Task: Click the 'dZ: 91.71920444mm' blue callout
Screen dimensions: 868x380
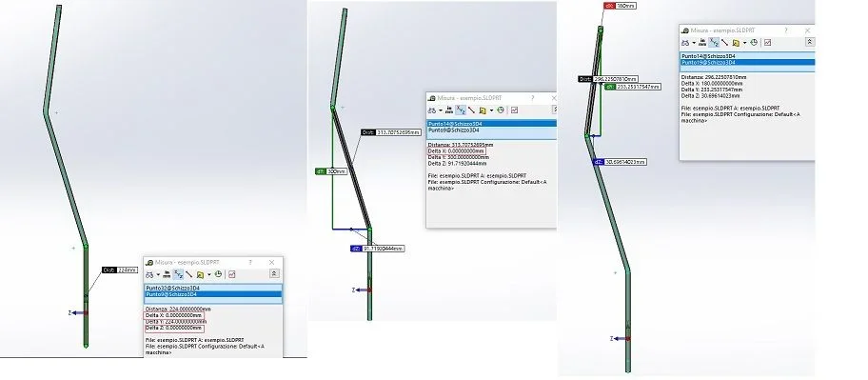Action: point(378,249)
